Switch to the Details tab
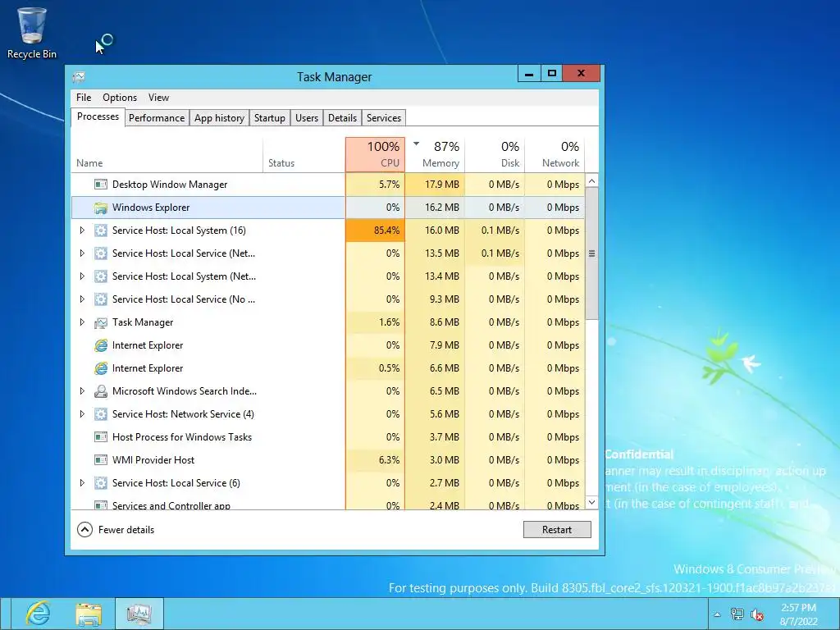Image resolution: width=840 pixels, height=630 pixels. [342, 118]
